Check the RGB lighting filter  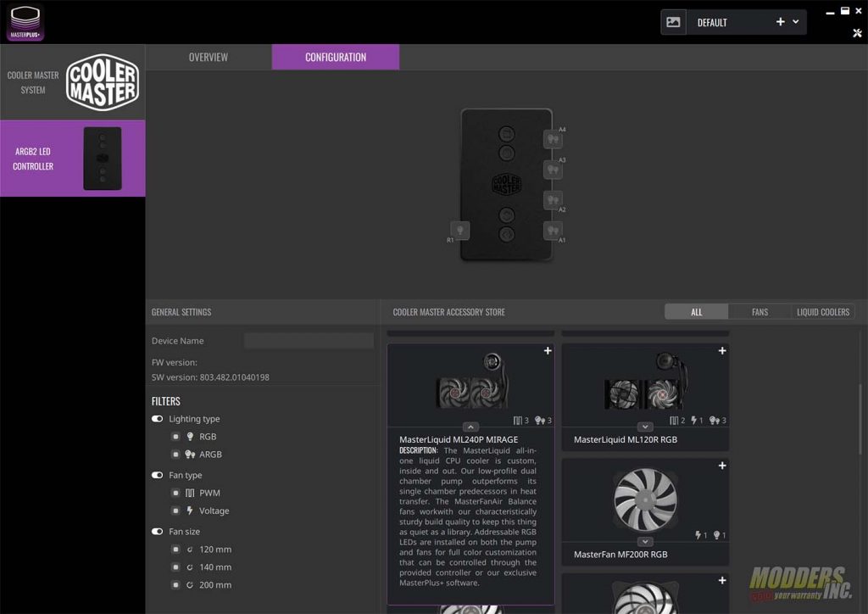[x=175, y=436]
